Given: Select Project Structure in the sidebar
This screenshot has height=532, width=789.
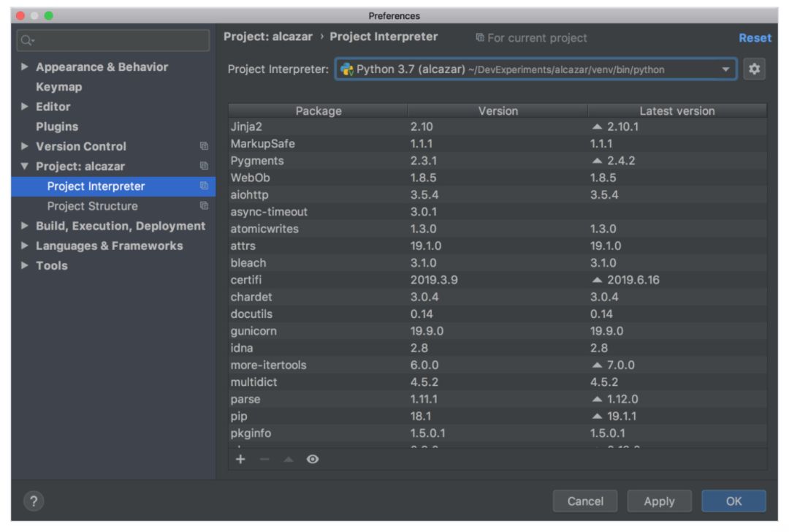Looking at the screenshot, I should coord(92,206).
